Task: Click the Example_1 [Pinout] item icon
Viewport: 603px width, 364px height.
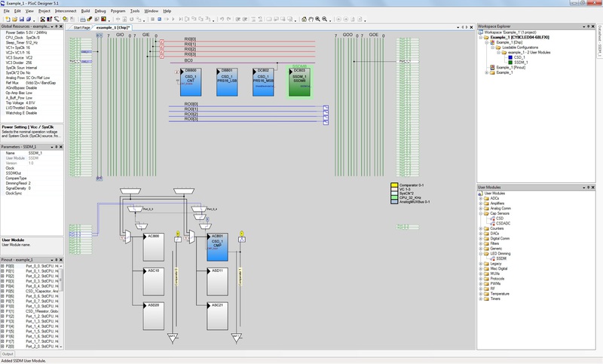Action: (493, 67)
